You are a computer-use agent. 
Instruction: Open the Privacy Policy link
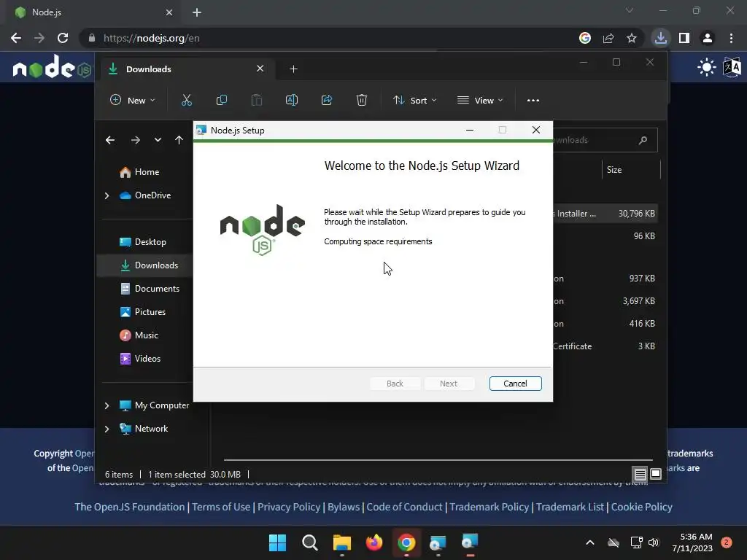click(289, 507)
